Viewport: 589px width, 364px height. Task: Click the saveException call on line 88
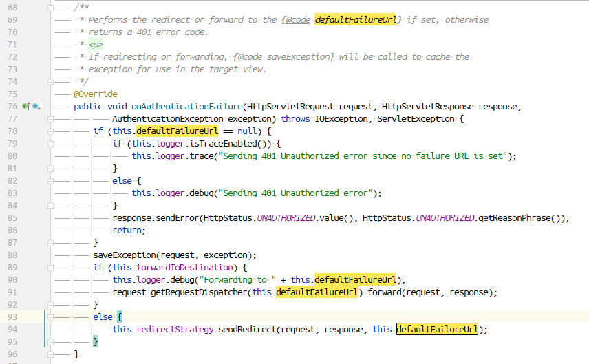tap(125, 255)
